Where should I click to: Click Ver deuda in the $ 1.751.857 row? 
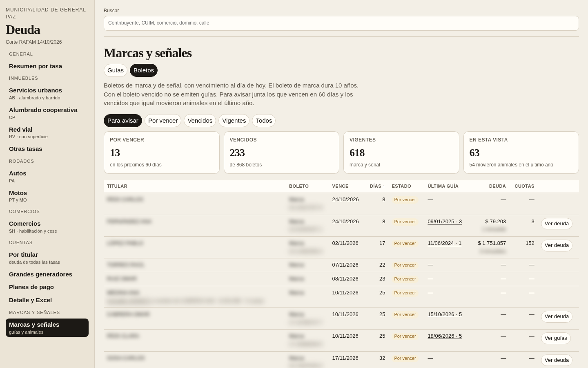pos(557,245)
